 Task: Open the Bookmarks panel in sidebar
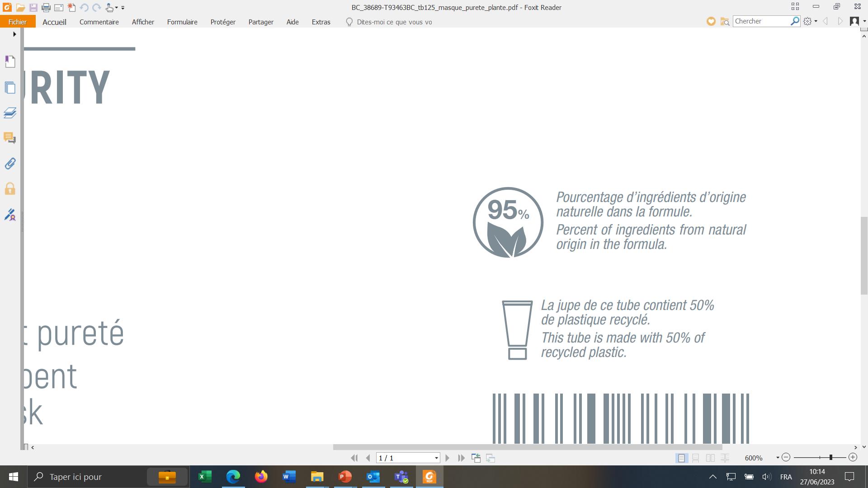pos(10,61)
